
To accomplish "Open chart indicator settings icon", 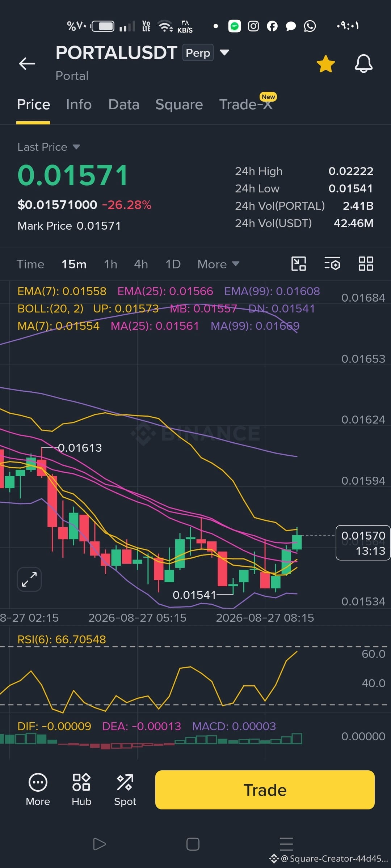I will point(332,264).
